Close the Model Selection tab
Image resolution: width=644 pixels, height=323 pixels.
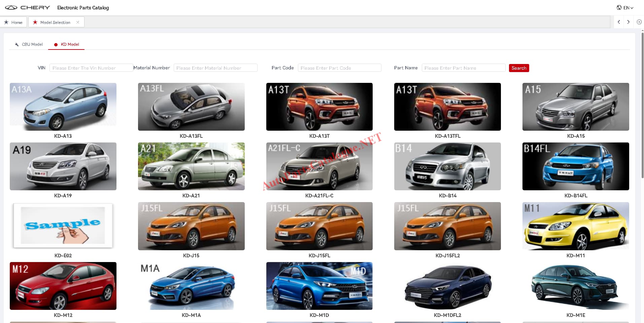(78, 22)
